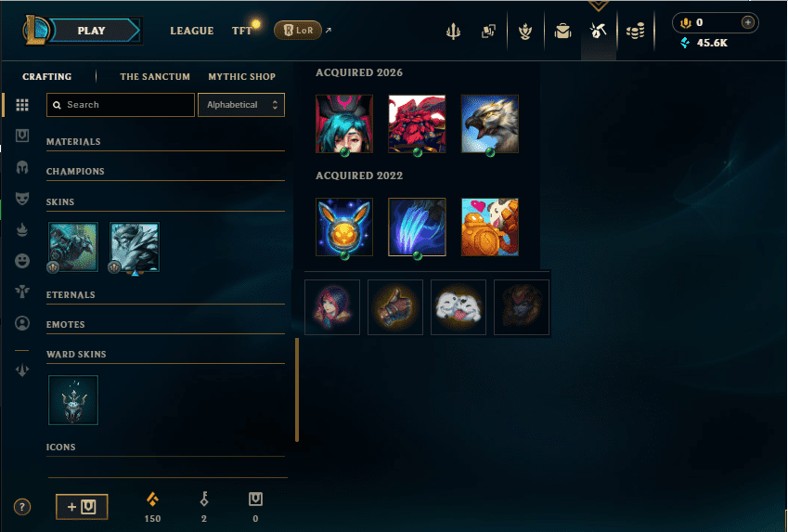Show all loot with grid icon
Screen dimensions: 788x532
pos(22,105)
